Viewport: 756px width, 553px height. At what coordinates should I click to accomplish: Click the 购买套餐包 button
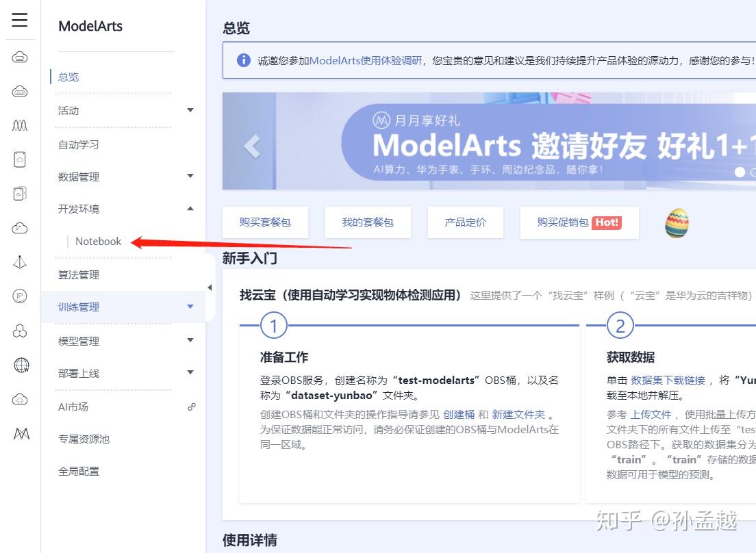(265, 222)
